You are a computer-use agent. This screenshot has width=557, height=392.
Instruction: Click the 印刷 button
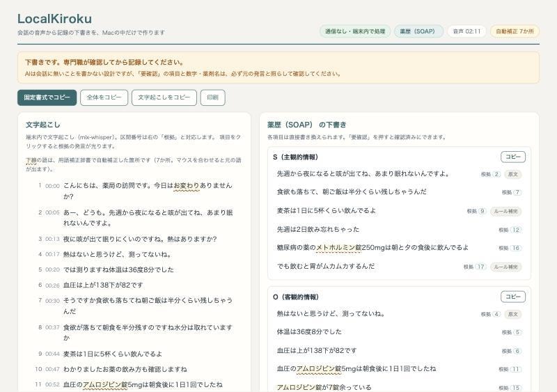pyautogui.click(x=213, y=97)
